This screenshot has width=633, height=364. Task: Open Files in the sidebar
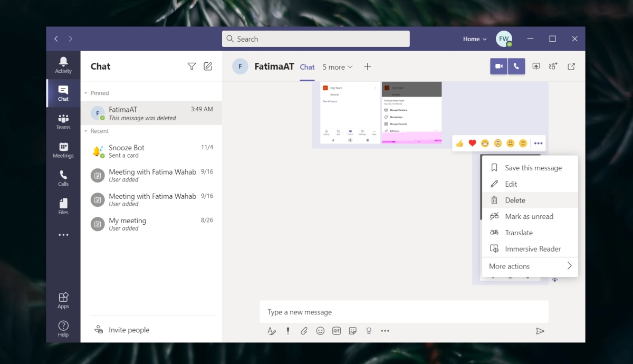click(x=63, y=207)
